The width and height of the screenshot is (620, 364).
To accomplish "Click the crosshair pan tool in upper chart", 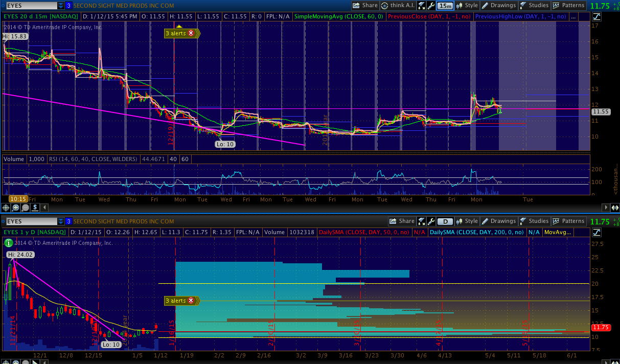I will tap(6, 208).
